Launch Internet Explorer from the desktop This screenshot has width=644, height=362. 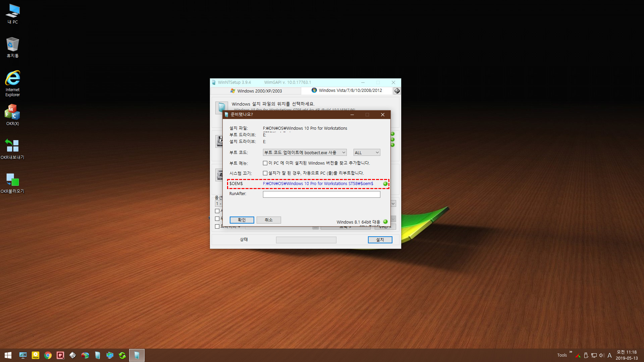pyautogui.click(x=13, y=83)
